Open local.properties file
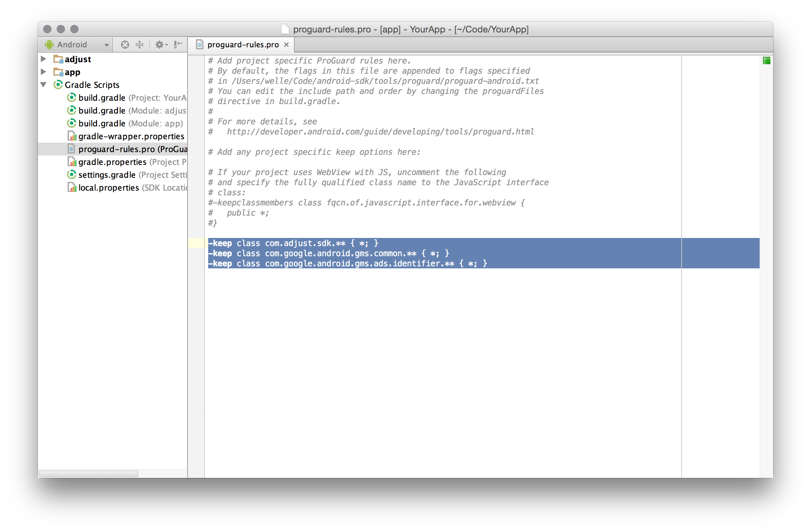This screenshot has height=532, width=811. (108, 188)
